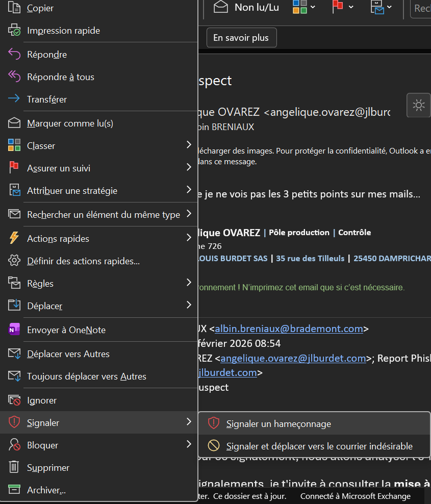The image size is (431, 504).
Task: Click the Ignorer icon
Action: pyautogui.click(x=14, y=400)
